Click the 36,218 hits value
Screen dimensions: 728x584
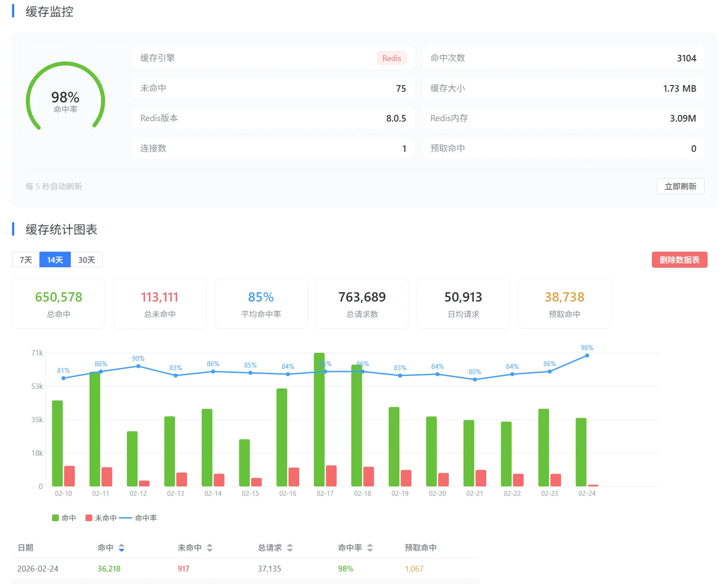[x=109, y=569]
